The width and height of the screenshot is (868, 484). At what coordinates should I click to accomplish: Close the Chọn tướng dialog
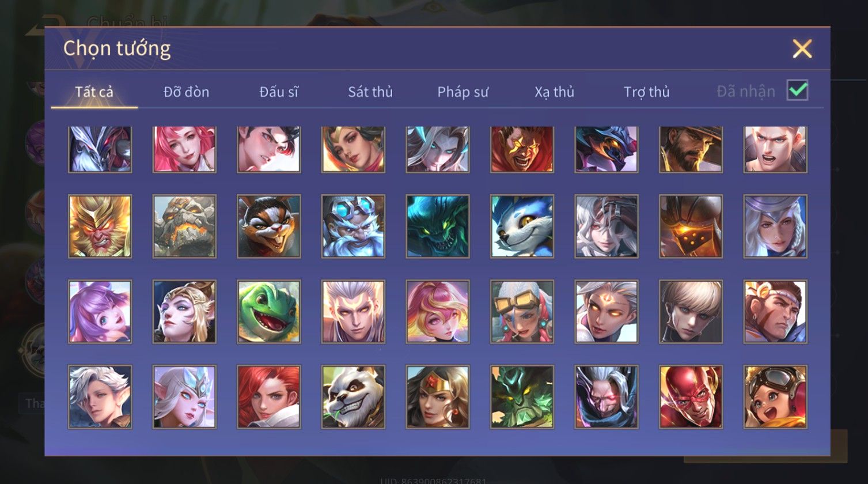[x=802, y=49]
